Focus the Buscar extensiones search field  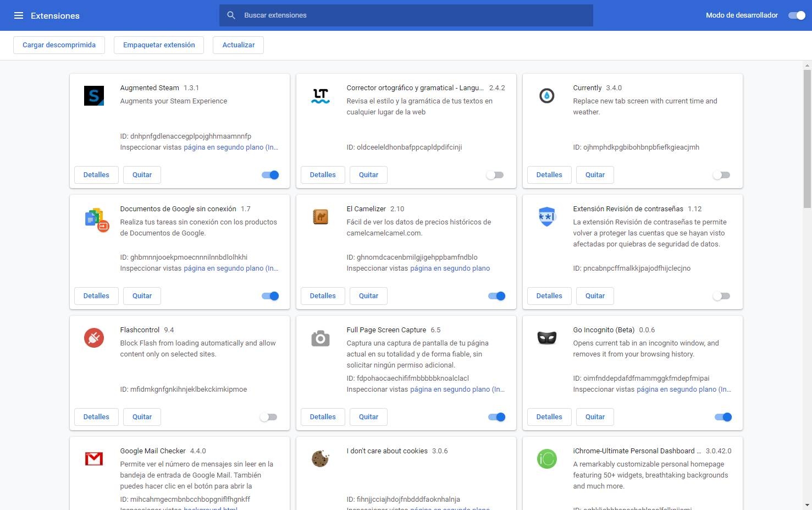pos(406,15)
